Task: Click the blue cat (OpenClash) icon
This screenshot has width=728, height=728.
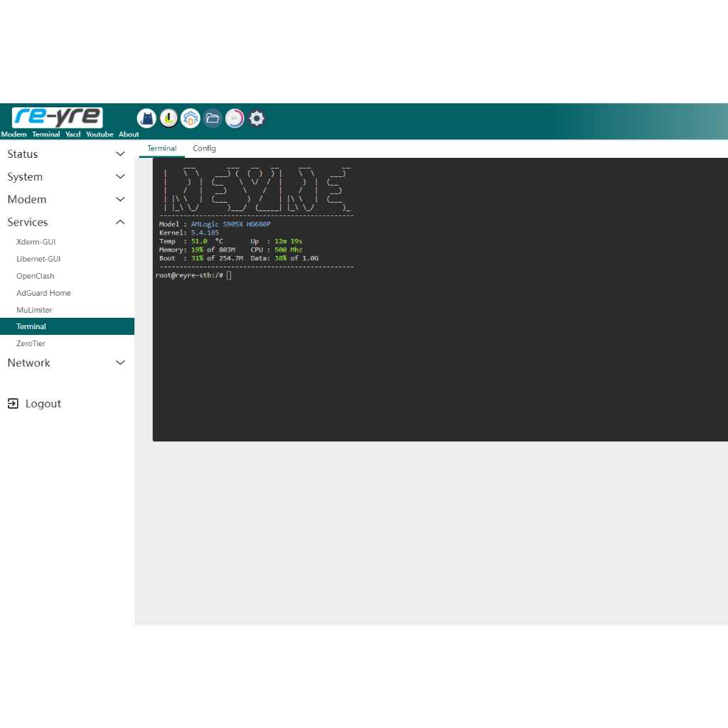Action: click(x=146, y=119)
